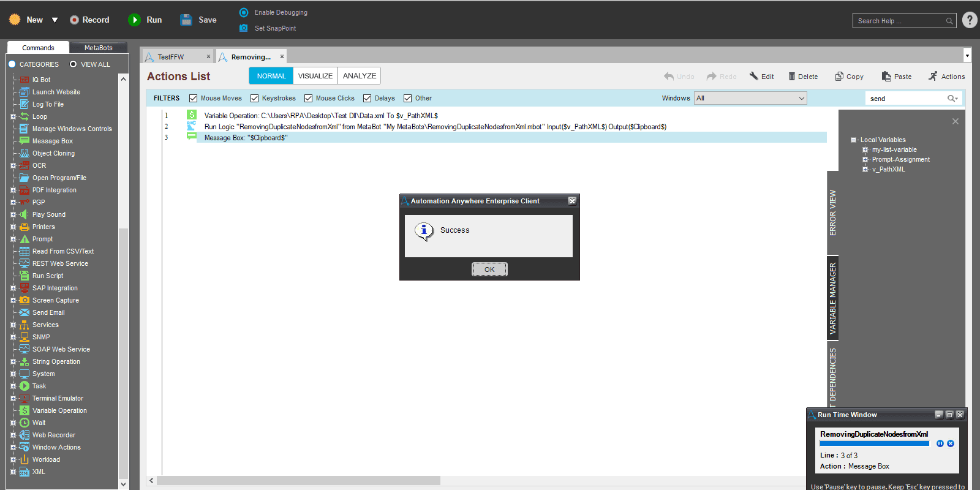
Task: Open the Actions menu button
Action: (946, 77)
